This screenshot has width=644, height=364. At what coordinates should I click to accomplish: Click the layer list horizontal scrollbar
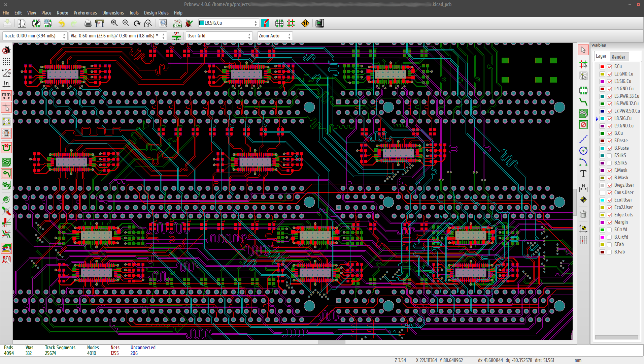coord(616,337)
